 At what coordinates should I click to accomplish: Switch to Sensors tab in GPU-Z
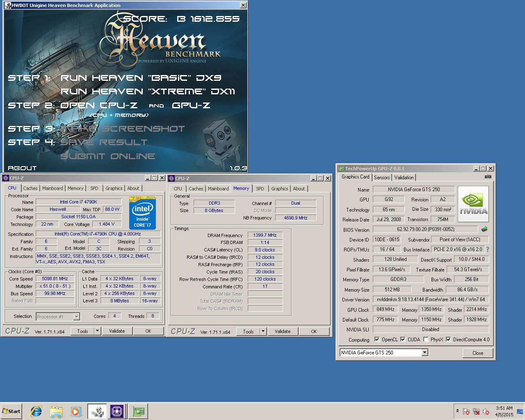382,178
